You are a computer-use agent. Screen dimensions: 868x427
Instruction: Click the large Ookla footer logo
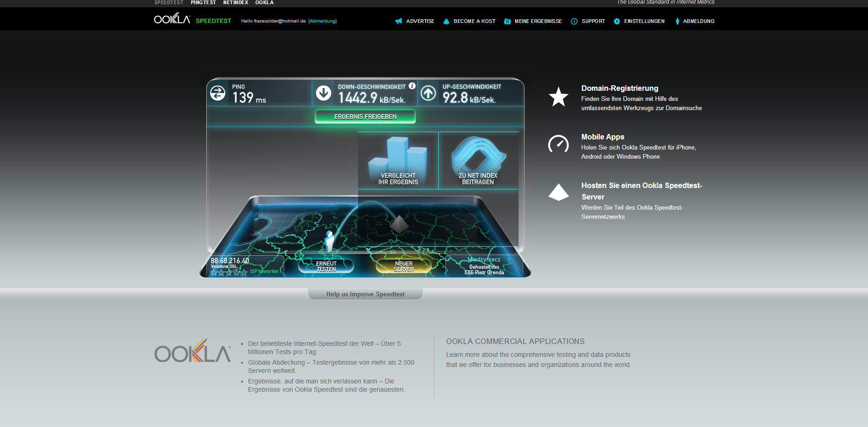pyautogui.click(x=193, y=351)
